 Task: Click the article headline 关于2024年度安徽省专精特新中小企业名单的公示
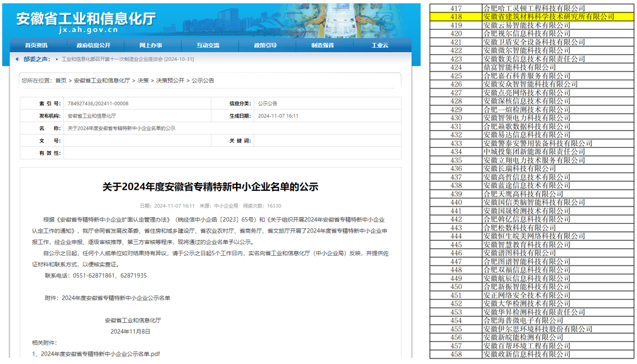[210, 186]
